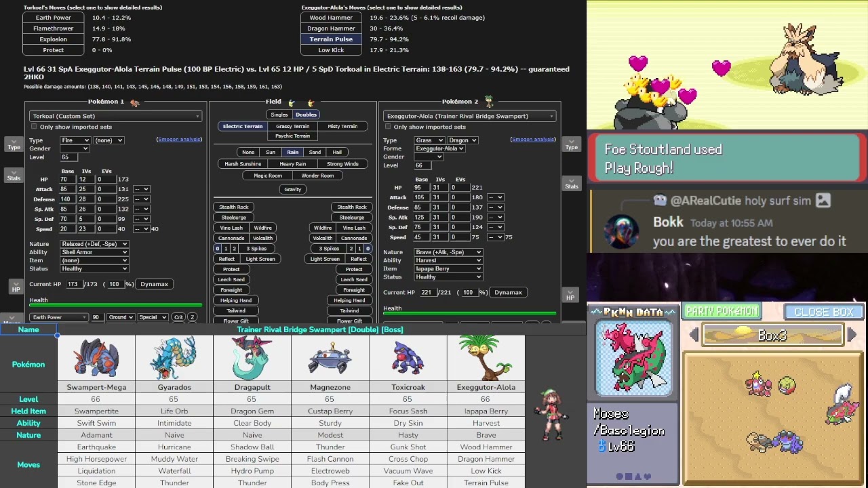Click the Gyarados sprite in the trainer table
Screen dimensions: 868x488
(x=174, y=359)
